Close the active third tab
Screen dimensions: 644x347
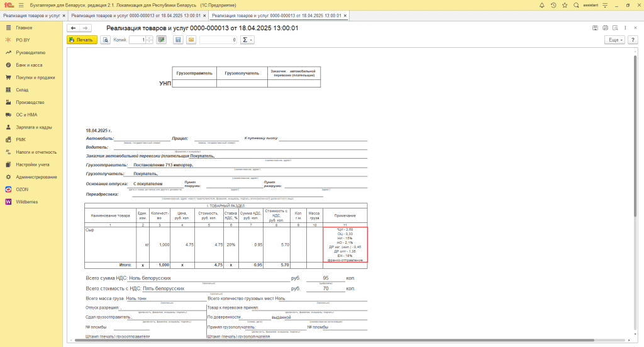(345, 16)
